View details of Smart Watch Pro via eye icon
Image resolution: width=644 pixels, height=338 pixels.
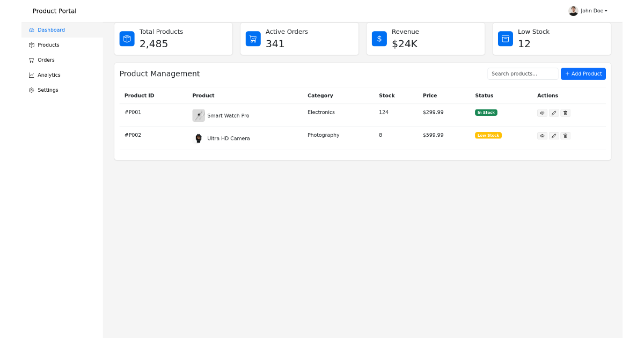542,113
